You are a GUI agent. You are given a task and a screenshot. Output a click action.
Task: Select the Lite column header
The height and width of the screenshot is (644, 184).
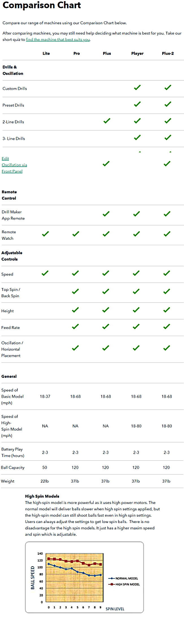point(46,53)
